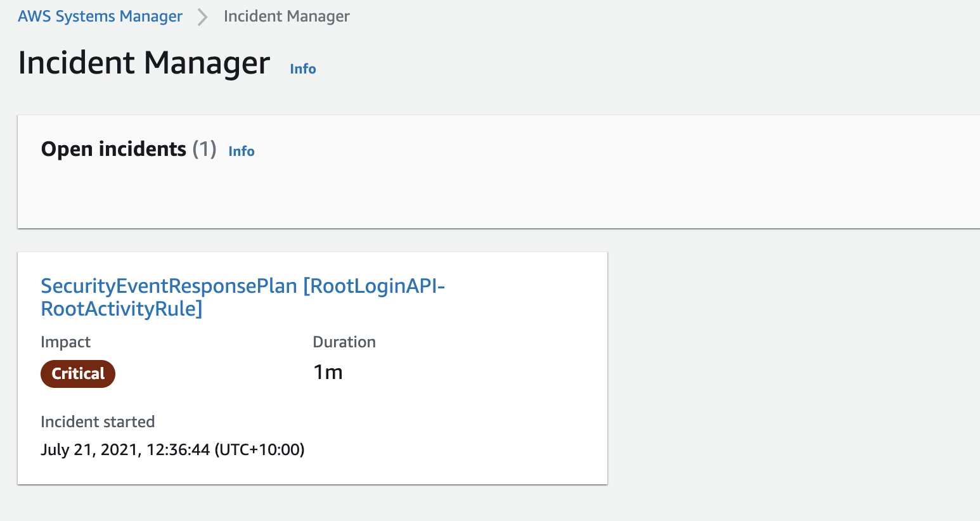Click the Critical impact severity badge
980x521 pixels.
[78, 374]
